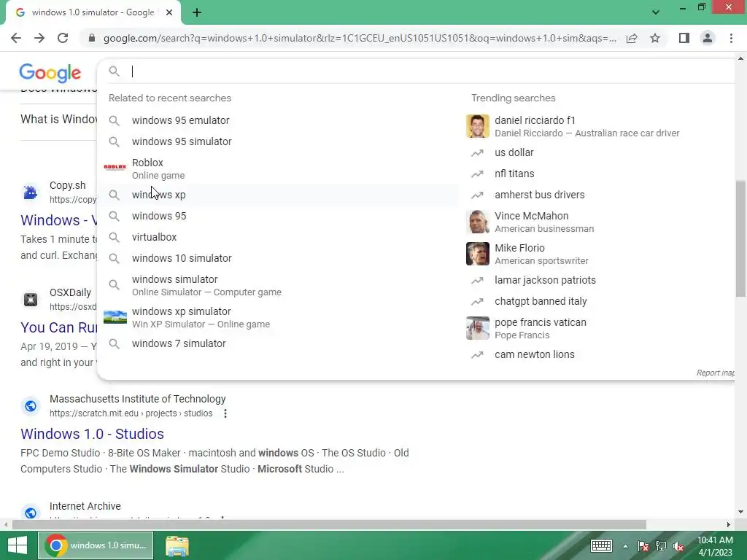Image resolution: width=747 pixels, height=560 pixels.
Task: Switch to Chrome window in taskbar
Action: coord(96,545)
